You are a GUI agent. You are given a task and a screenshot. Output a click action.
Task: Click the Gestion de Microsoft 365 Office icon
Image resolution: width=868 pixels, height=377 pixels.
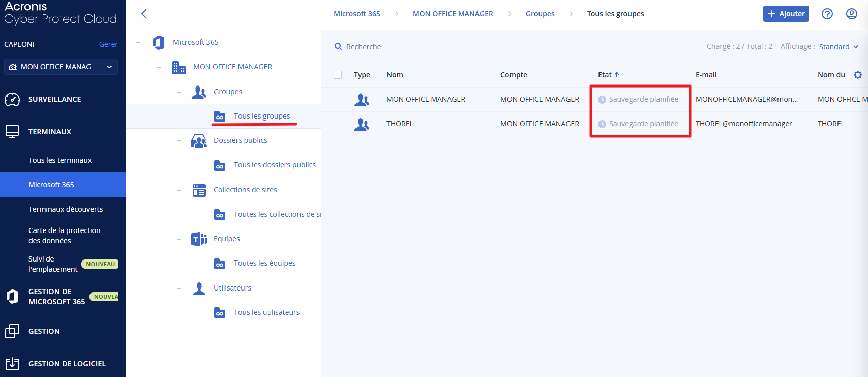pos(12,296)
